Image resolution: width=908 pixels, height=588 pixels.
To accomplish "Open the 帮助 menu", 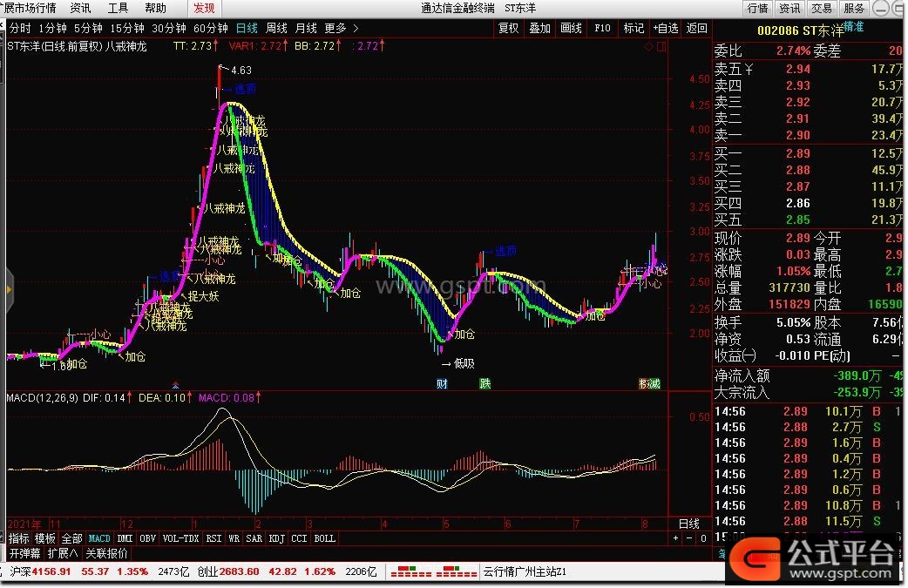I will [155, 8].
